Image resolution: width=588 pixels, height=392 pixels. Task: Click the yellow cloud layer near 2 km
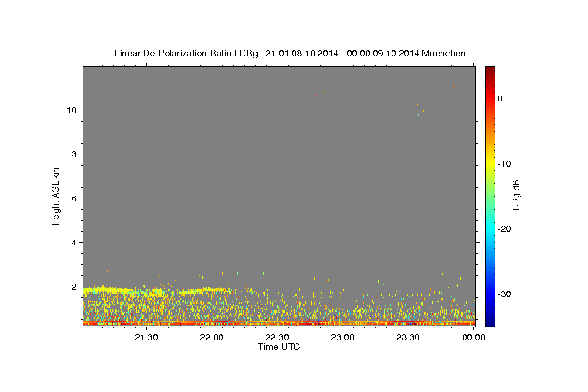pos(157,292)
